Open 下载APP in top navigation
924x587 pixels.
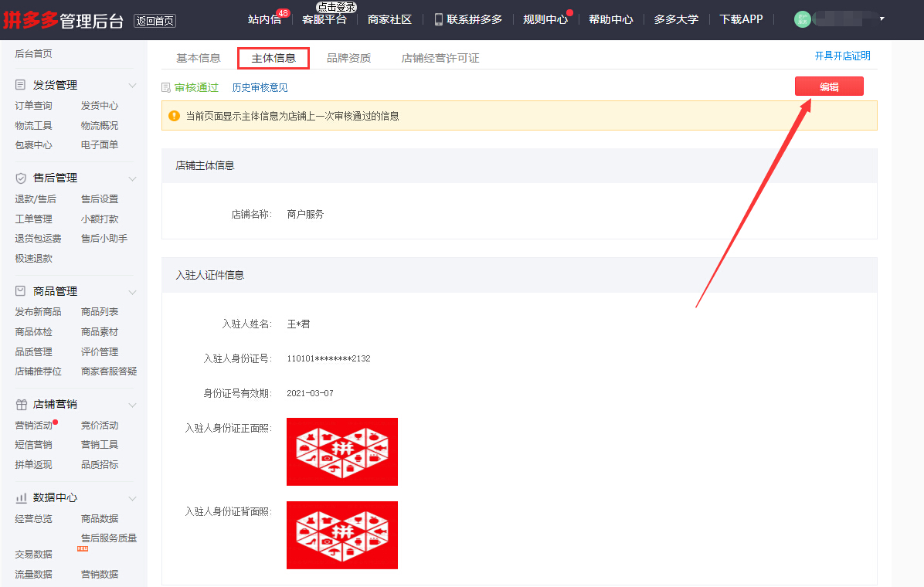point(742,19)
